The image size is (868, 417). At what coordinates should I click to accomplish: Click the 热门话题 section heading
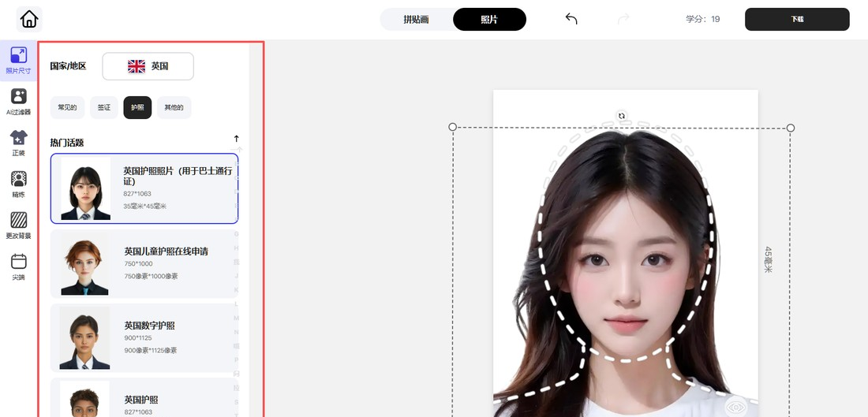[67, 143]
